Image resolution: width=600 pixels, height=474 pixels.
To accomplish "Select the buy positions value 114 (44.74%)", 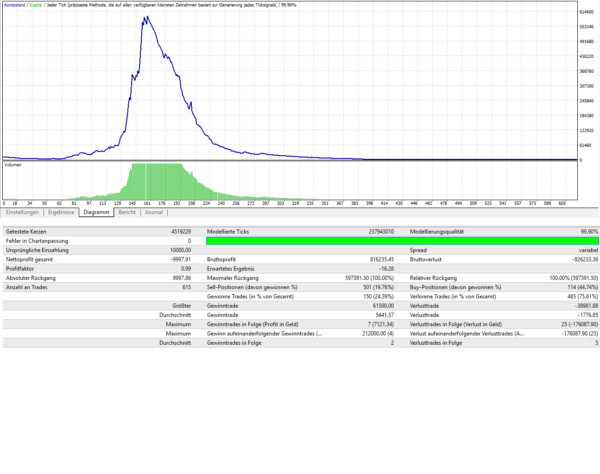I will coord(583,287).
